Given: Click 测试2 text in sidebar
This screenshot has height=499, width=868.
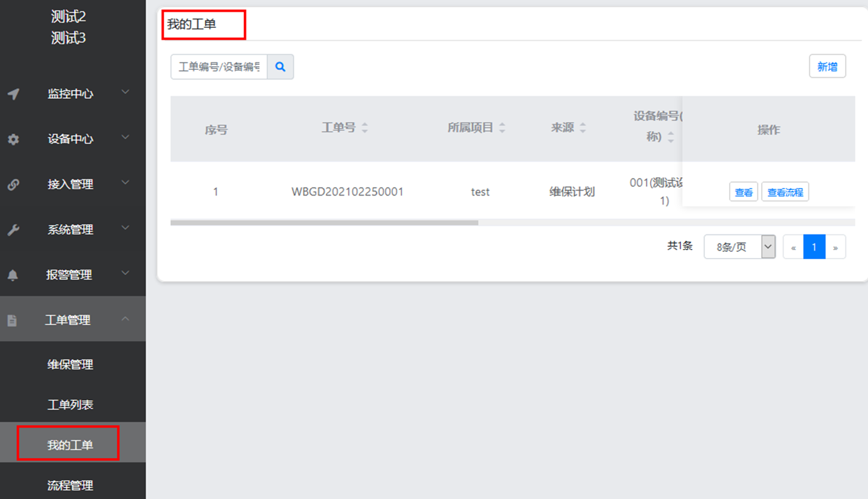Looking at the screenshot, I should pyautogui.click(x=69, y=17).
